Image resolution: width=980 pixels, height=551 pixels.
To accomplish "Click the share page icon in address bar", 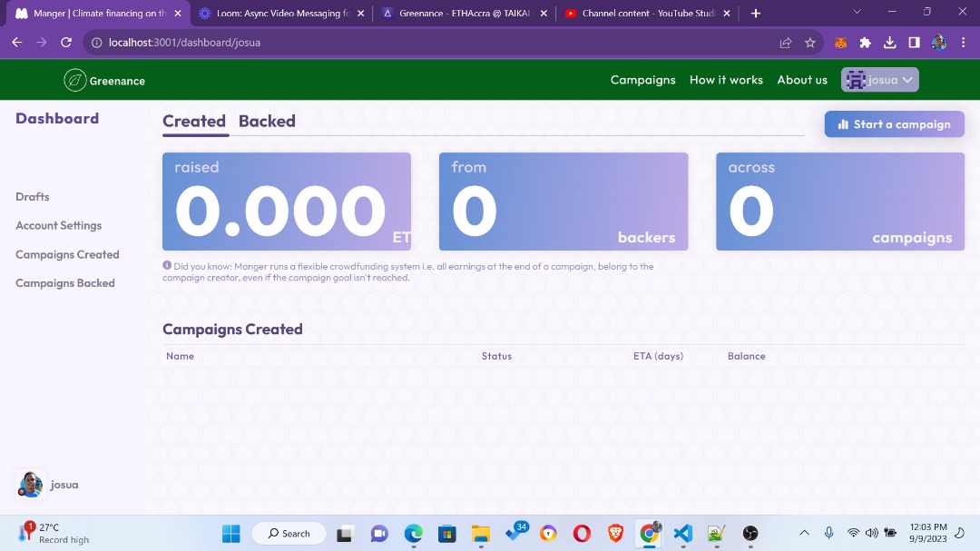I will pyautogui.click(x=786, y=43).
